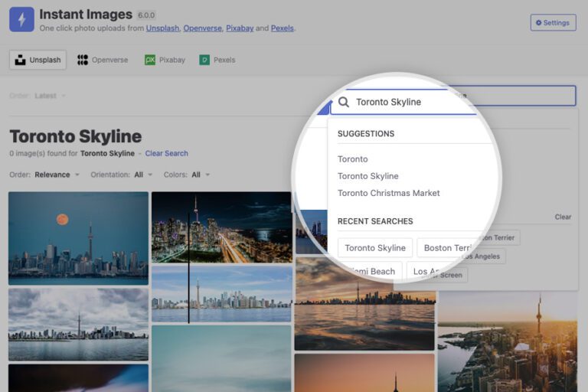This screenshot has height=392, width=588.
Task: Click the Clear Search link
Action: (166, 153)
